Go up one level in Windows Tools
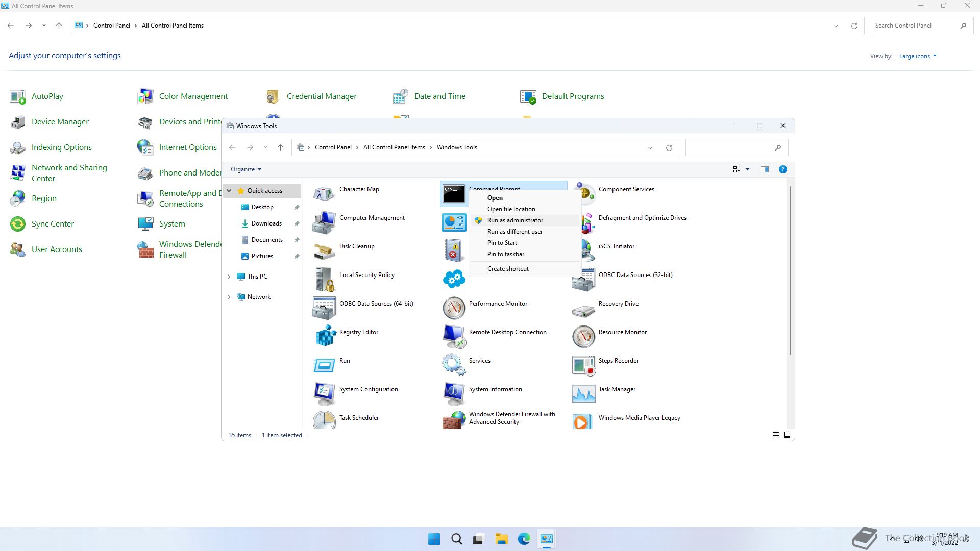Image resolution: width=980 pixels, height=551 pixels. 280,147
